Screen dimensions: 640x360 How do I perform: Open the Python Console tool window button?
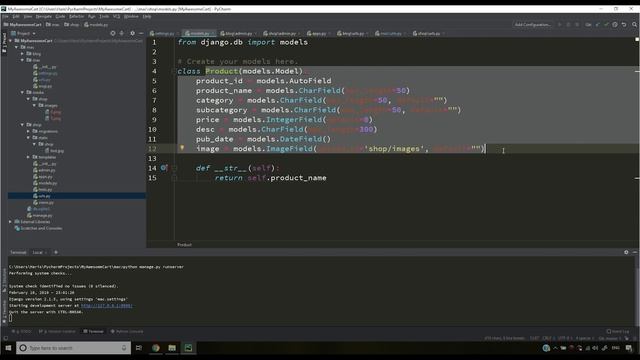(127, 331)
